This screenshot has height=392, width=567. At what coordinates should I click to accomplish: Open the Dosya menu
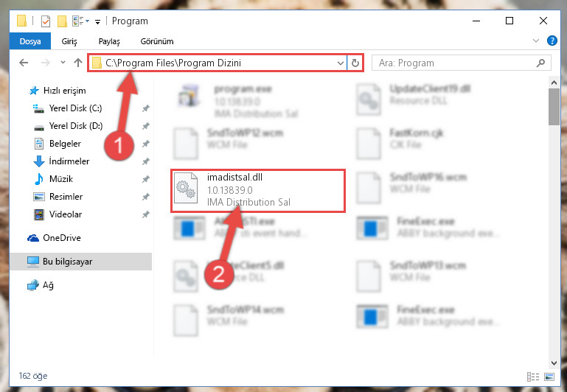coord(30,41)
